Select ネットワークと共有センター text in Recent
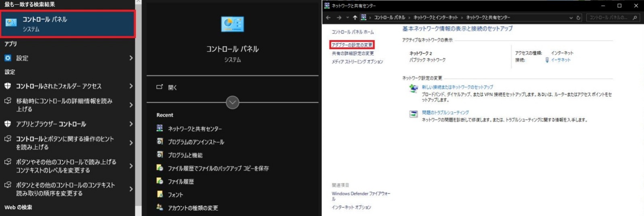 point(195,129)
